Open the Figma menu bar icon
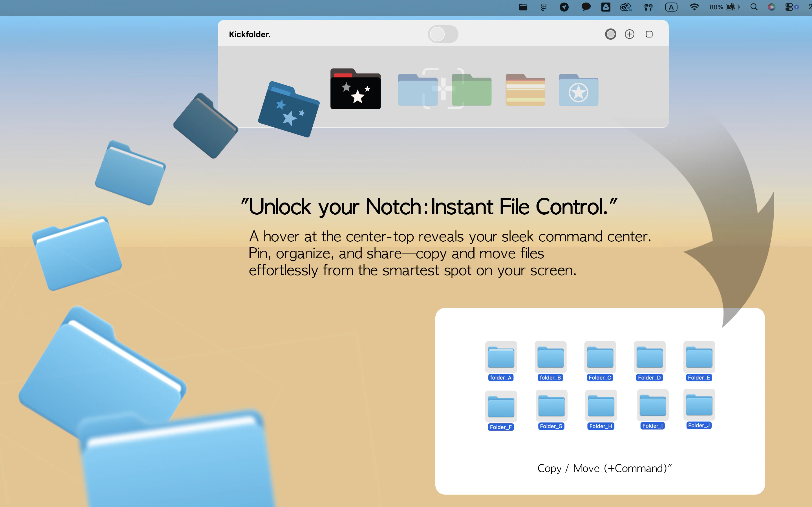Screen dimensions: 812x507 (x=544, y=7)
